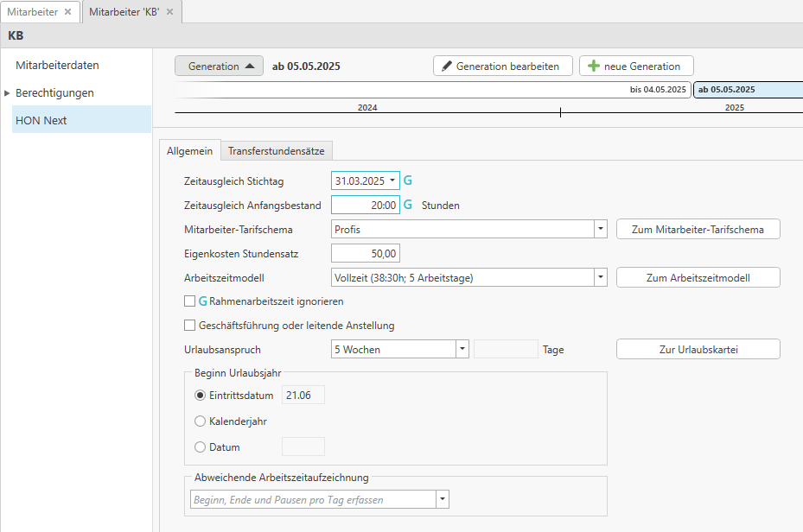Close the Mitarbeiter tab

click(x=68, y=12)
